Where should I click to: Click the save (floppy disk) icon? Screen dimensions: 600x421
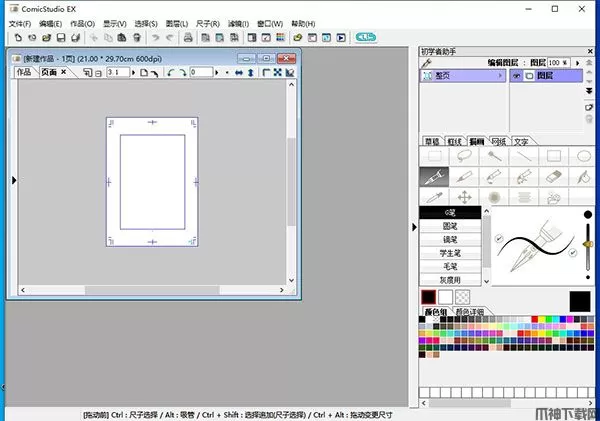(61, 37)
